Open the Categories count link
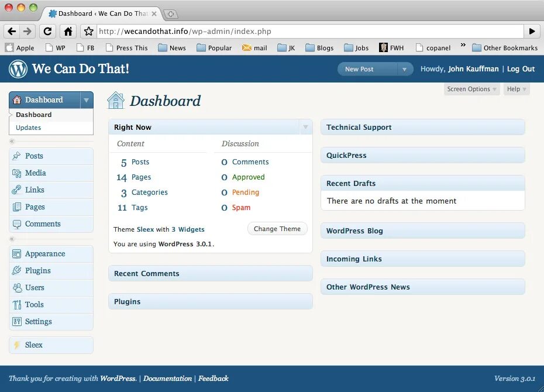Image resolution: width=544 pixels, height=392 pixels. 150,192
